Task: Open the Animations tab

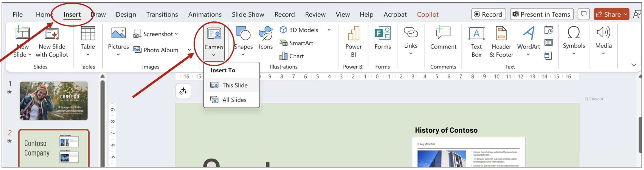Action: click(x=205, y=15)
